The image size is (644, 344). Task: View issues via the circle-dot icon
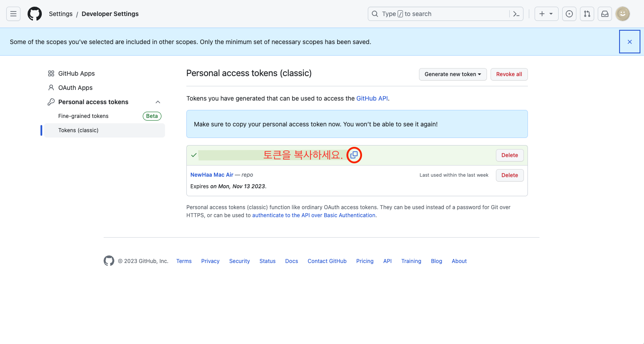click(569, 14)
